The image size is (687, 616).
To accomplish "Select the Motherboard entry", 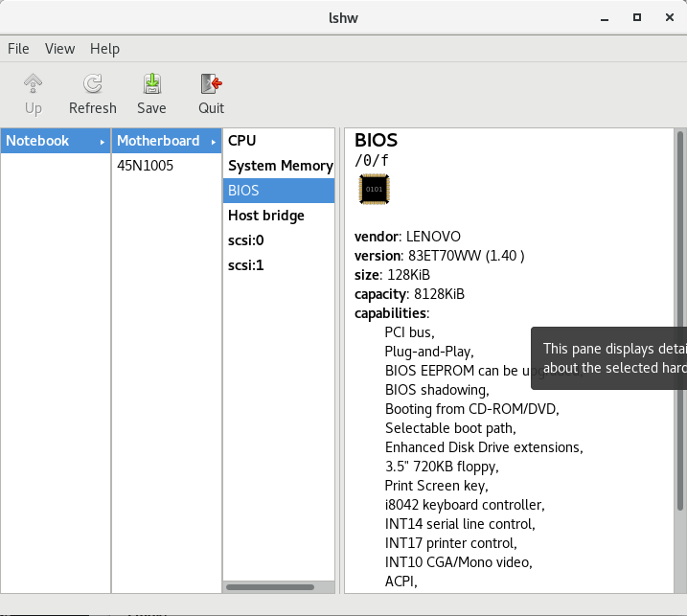I will [x=166, y=141].
